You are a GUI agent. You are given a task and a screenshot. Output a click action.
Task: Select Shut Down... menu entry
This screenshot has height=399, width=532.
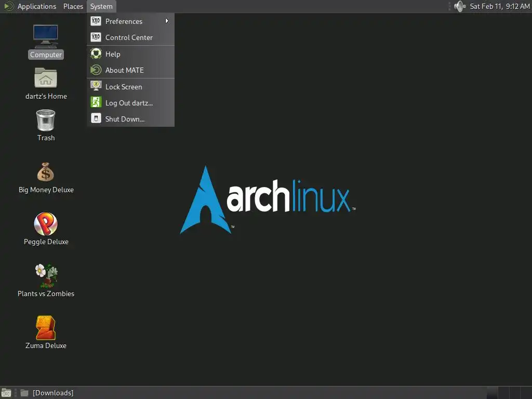tap(130, 119)
